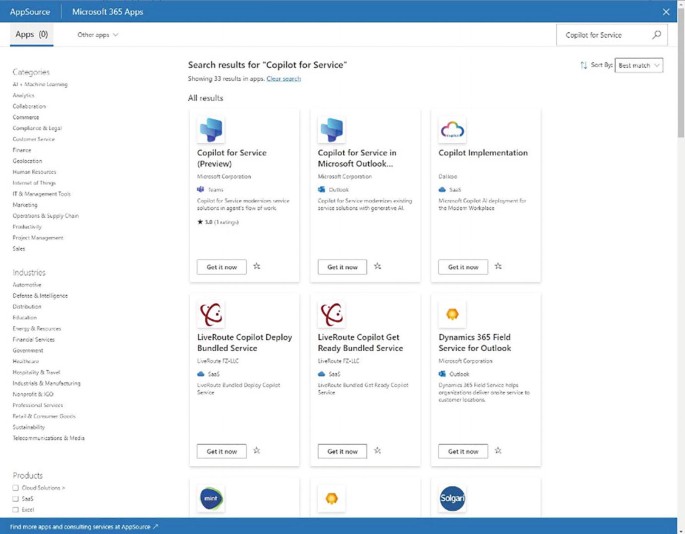Open the mint app logo

click(x=211, y=499)
